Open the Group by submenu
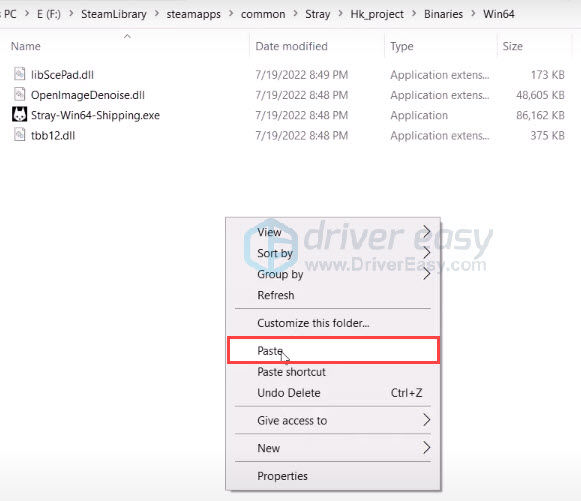Screen dimensions: 581x501 click(333, 274)
